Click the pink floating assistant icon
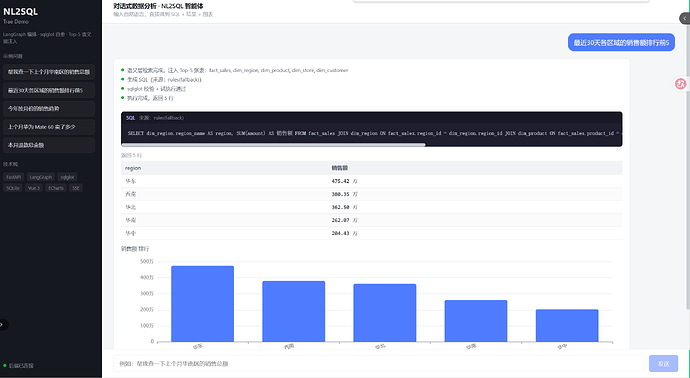Image resolution: width=690 pixels, height=378 pixels. 680,84
